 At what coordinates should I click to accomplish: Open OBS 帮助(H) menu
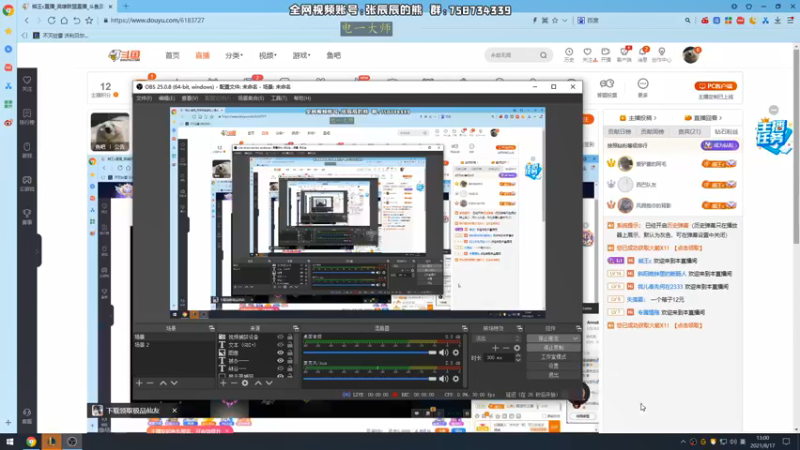click(302, 98)
